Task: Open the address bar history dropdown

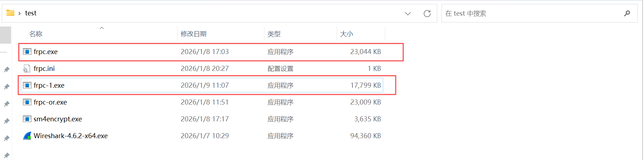Action: [408, 14]
